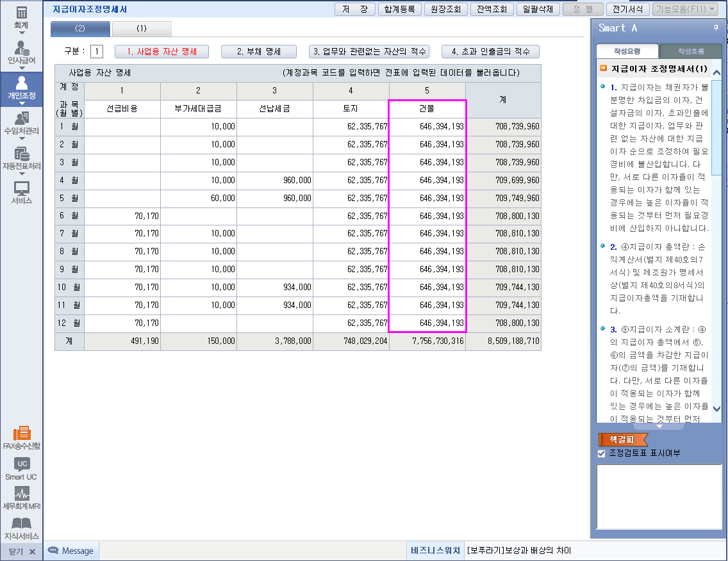Click the 선납세금 column header
The width and height of the screenshot is (728, 561).
coord(274,109)
